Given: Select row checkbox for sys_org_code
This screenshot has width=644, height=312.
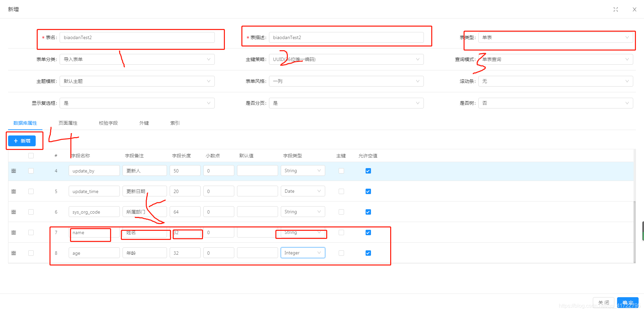Looking at the screenshot, I should tap(31, 212).
